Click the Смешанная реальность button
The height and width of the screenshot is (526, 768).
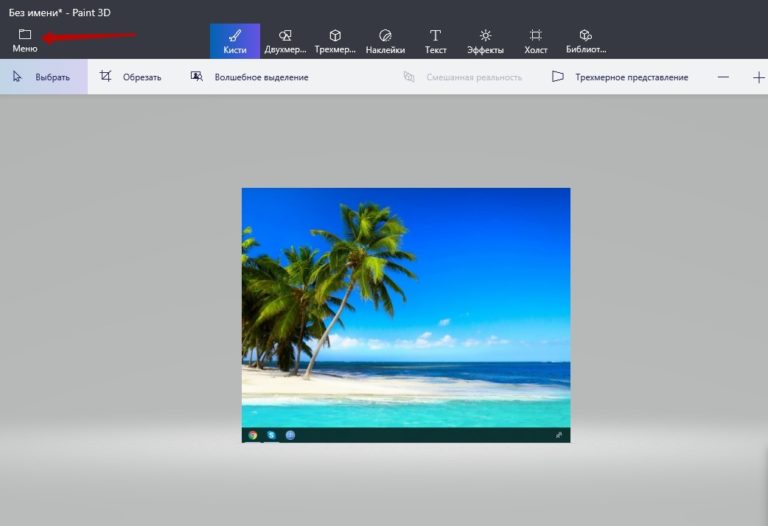click(463, 77)
